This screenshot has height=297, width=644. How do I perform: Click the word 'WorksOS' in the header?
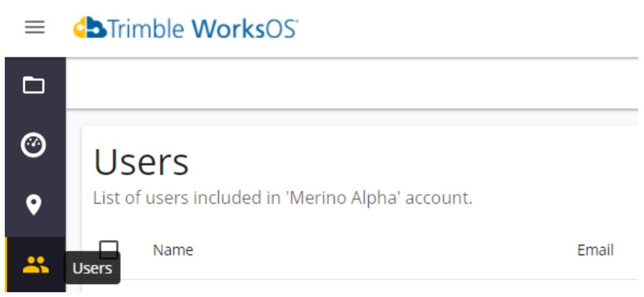pos(245,28)
